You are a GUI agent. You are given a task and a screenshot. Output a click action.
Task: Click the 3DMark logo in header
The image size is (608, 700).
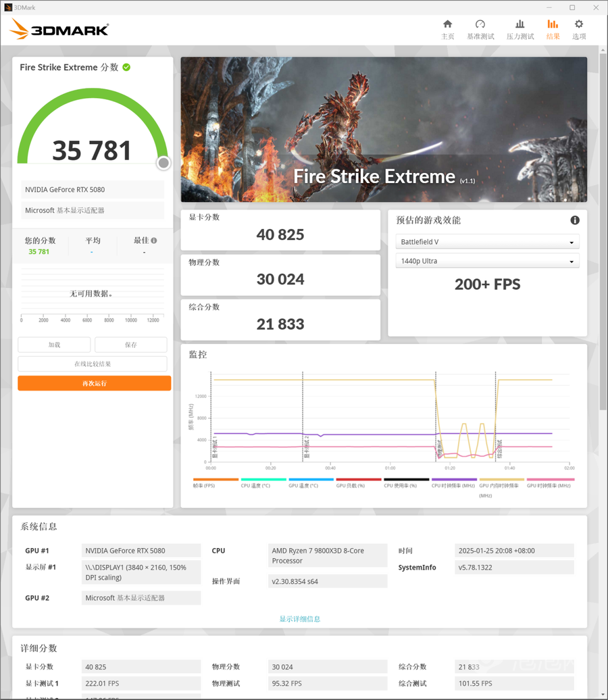[x=60, y=29]
